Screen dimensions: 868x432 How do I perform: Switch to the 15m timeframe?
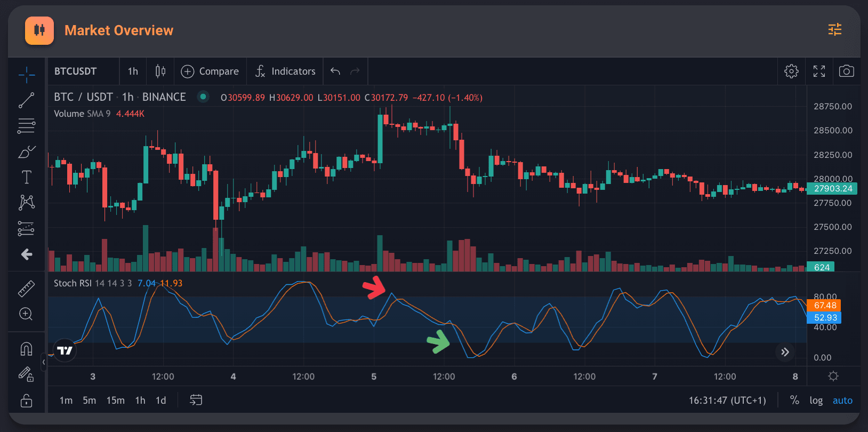pos(115,401)
